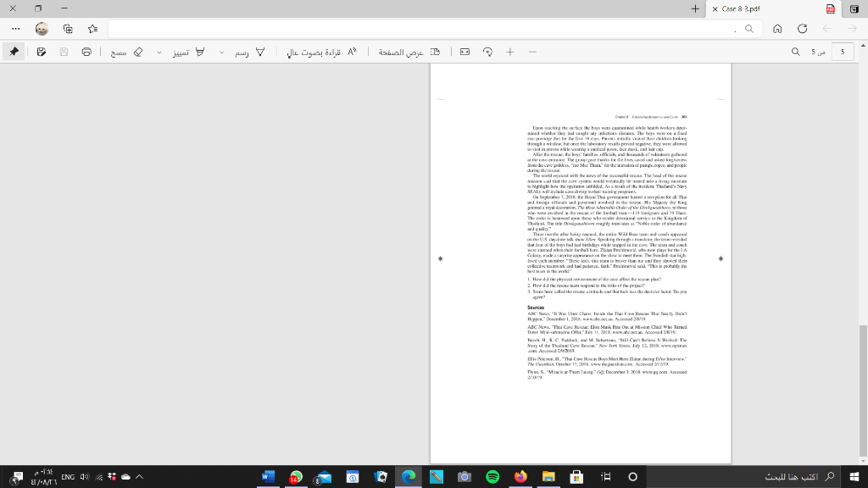Image resolution: width=868 pixels, height=488 pixels.
Task: Open the pencil app in the taskbar
Action: point(437,476)
